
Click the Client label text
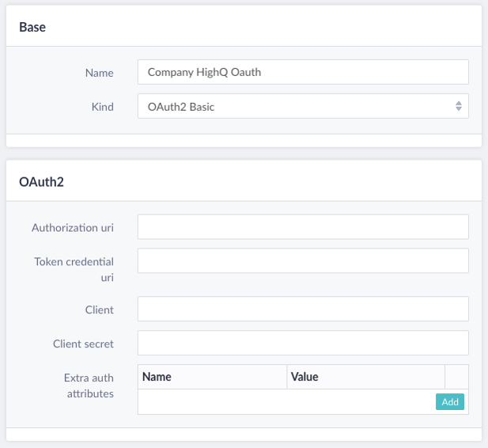99,310
